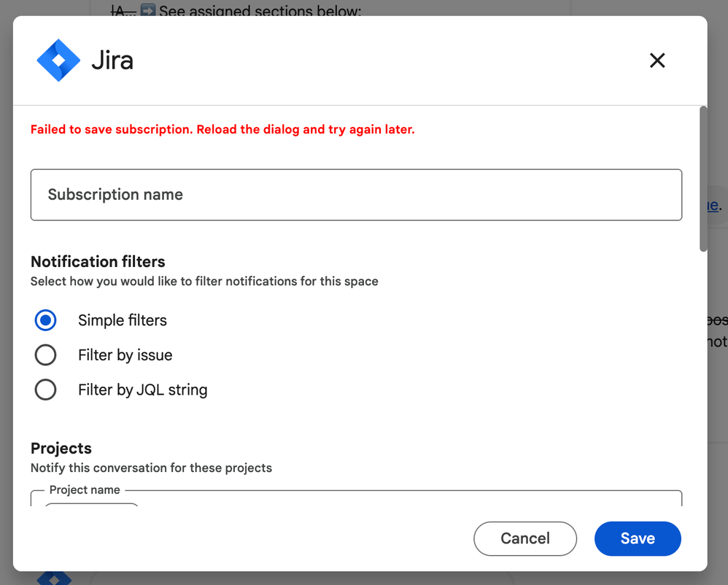Open the Project name selection field

coord(408,500)
